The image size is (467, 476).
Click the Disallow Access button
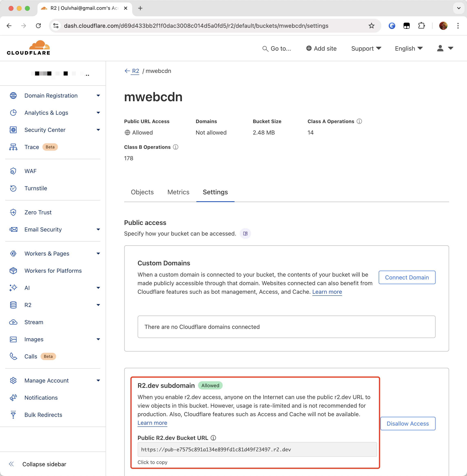(x=407, y=423)
